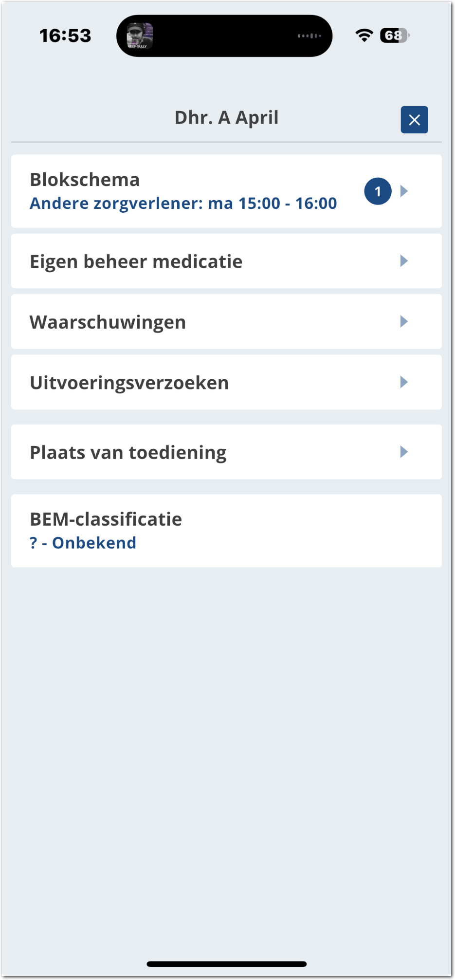Close the Dhr. A April patient menu
This screenshot has height=980, width=455.
click(x=414, y=120)
